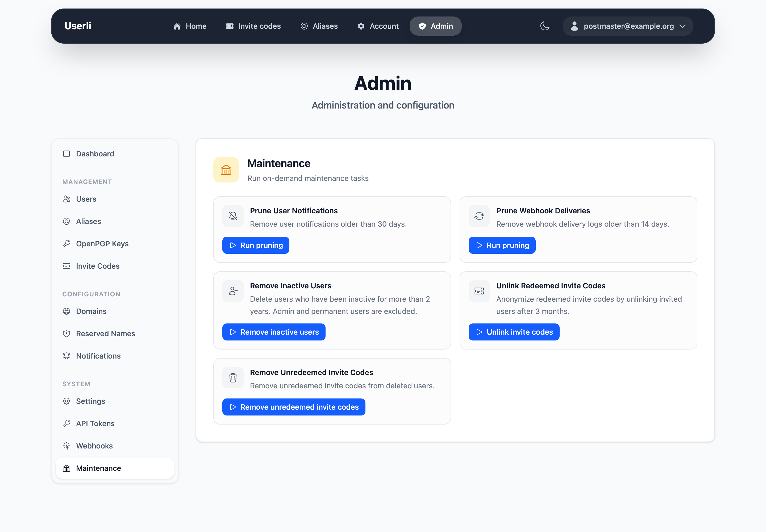
Task: Click the Remove inactive users button
Action: click(x=274, y=332)
